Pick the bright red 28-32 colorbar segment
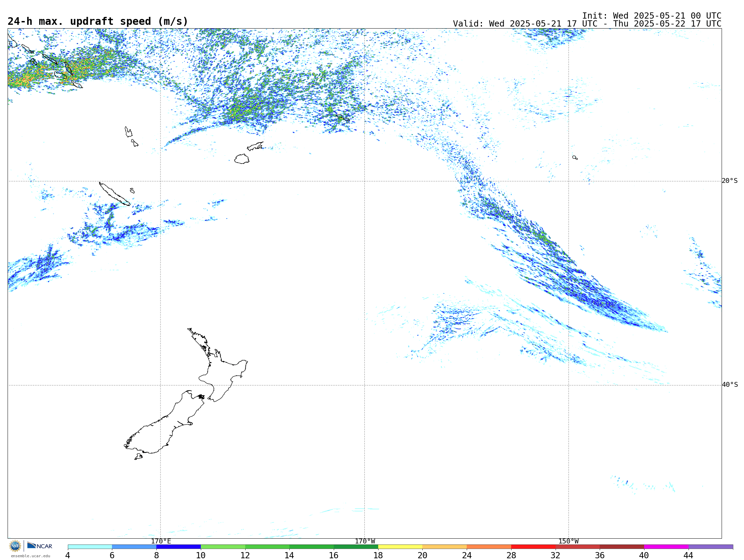 point(533,547)
